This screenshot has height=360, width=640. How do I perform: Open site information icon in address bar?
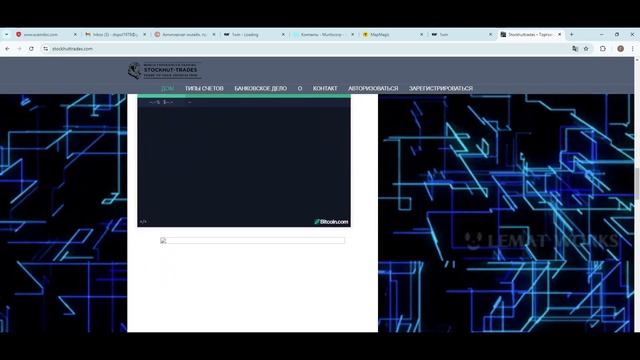pos(45,49)
